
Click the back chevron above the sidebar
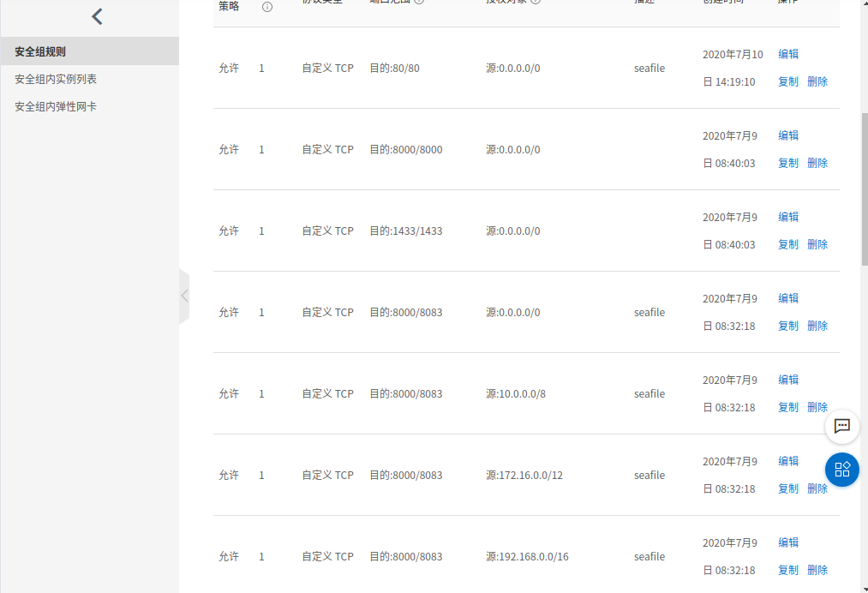[x=97, y=16]
